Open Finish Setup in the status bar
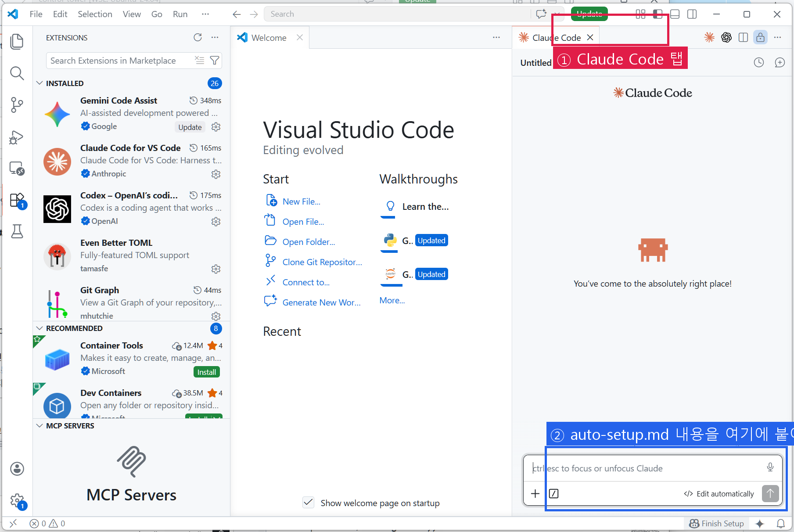This screenshot has height=532, width=794. pyautogui.click(x=717, y=523)
